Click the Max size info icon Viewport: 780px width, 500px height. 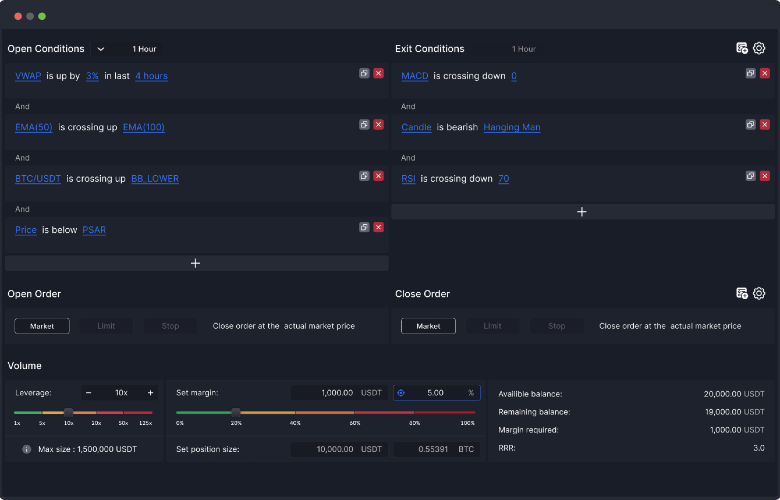point(26,449)
